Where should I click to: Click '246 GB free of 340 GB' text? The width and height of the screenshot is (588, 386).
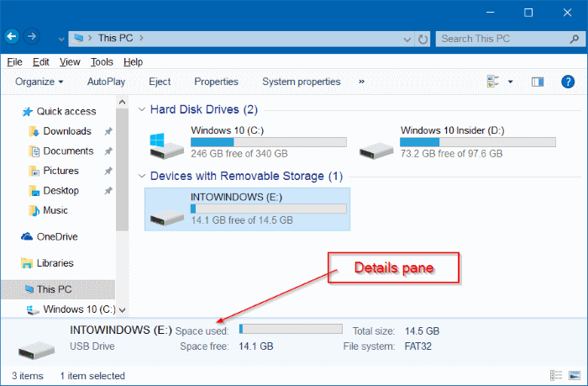[x=239, y=154]
